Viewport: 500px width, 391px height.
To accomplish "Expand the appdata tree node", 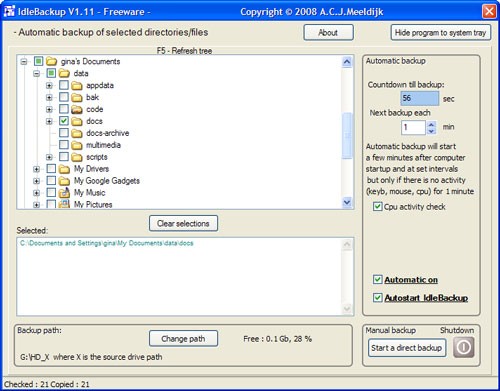I will 49,86.
